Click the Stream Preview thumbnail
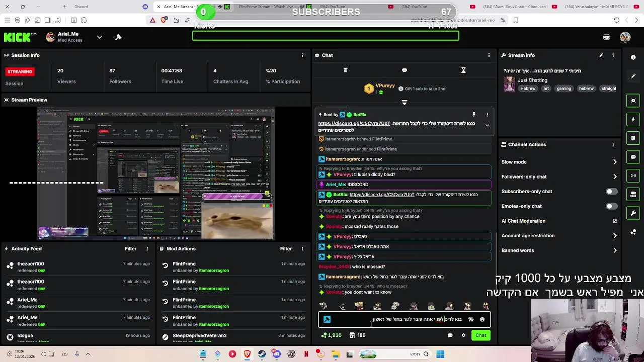 [x=156, y=173]
